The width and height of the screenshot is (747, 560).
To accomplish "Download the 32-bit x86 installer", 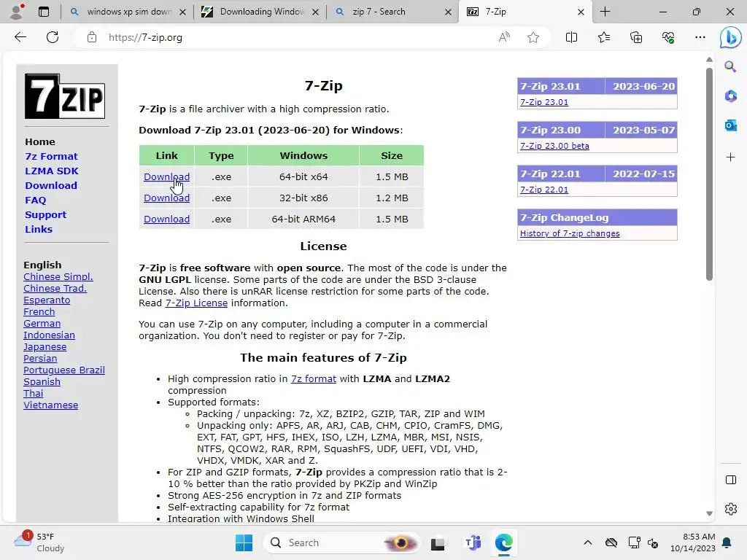I will pos(167,198).
